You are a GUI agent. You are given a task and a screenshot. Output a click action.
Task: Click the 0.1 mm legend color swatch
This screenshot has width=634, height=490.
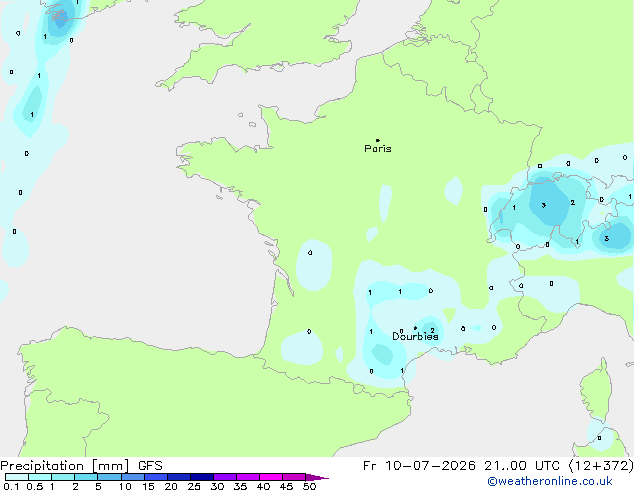tap(17, 477)
